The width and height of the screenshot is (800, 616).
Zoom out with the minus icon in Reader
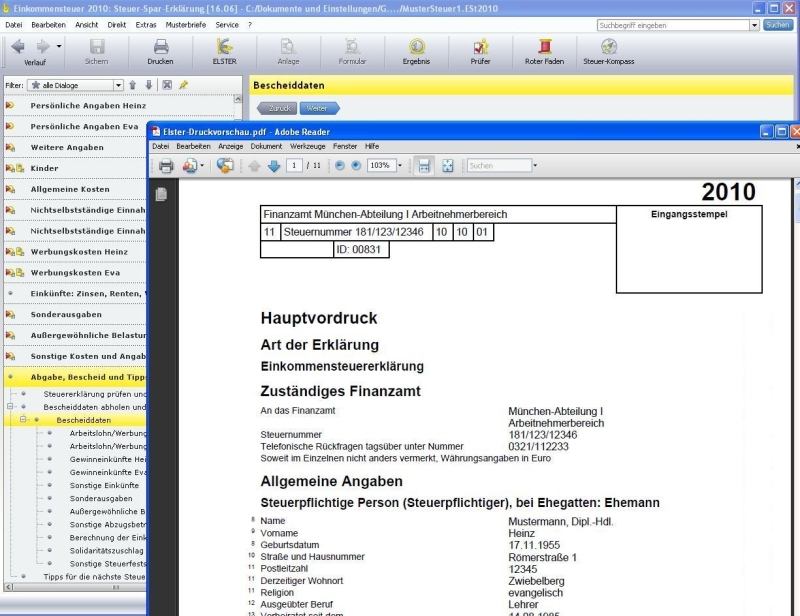click(340, 165)
